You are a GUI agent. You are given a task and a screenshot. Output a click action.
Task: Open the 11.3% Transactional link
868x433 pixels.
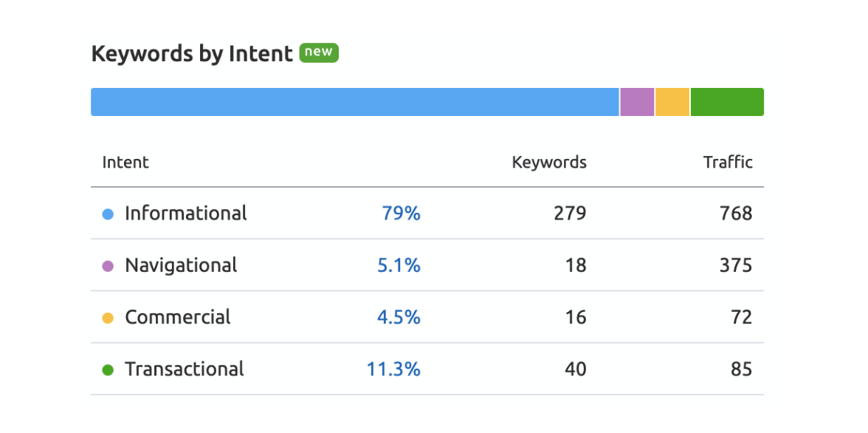click(x=393, y=369)
